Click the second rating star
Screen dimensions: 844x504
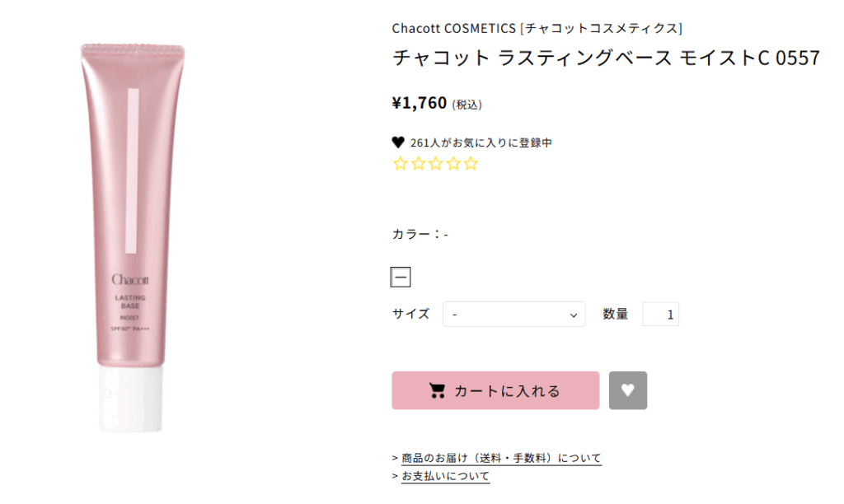[x=418, y=163]
